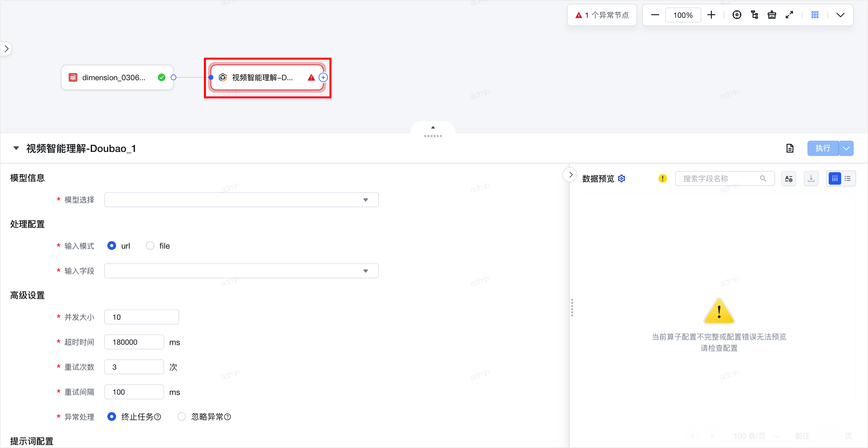
Task: Click the canvas cleanup broom icon
Action: coord(772,15)
